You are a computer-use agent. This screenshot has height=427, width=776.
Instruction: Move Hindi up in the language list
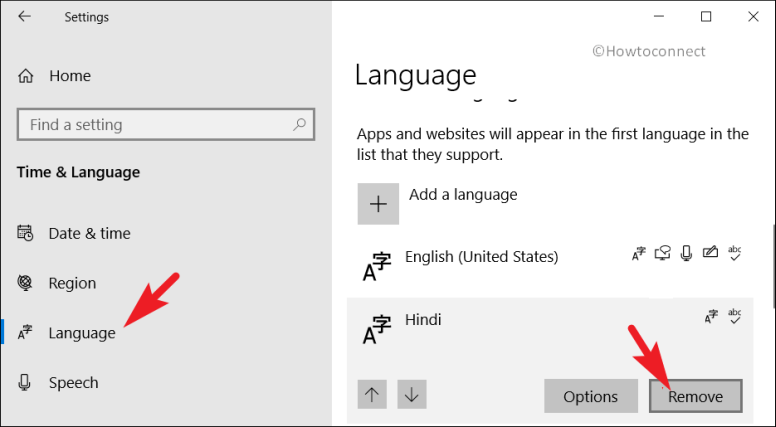[372, 395]
